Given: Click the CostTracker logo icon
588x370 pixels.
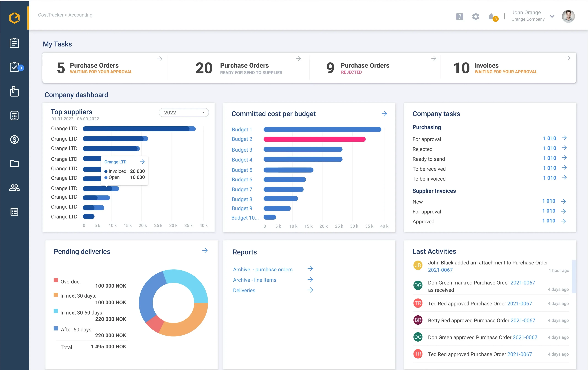Looking at the screenshot, I should (14, 18).
